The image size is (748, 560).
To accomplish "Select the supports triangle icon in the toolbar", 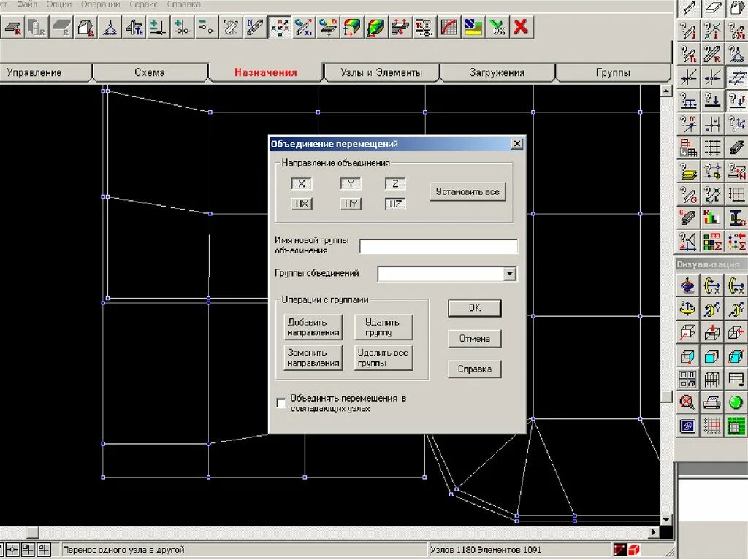I will (110, 28).
